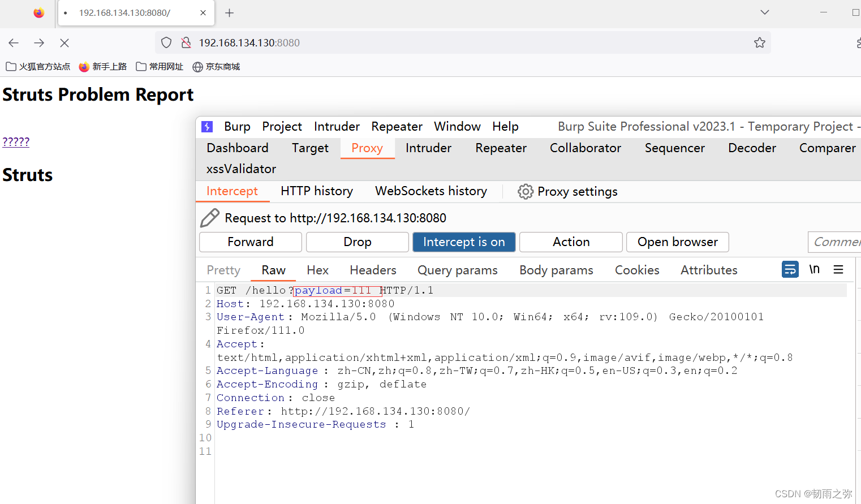Switch to the Repeater tool tab
The height and width of the screenshot is (504, 861).
pyautogui.click(x=501, y=148)
